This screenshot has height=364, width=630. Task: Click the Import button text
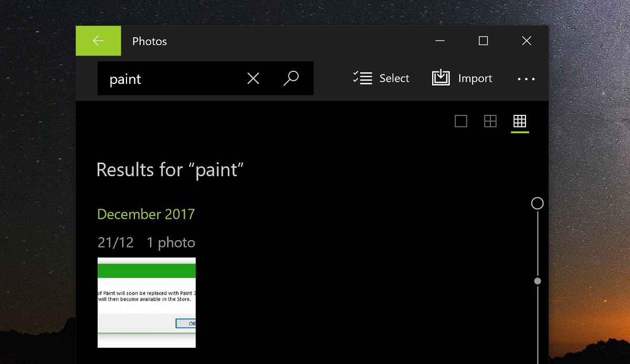476,78
